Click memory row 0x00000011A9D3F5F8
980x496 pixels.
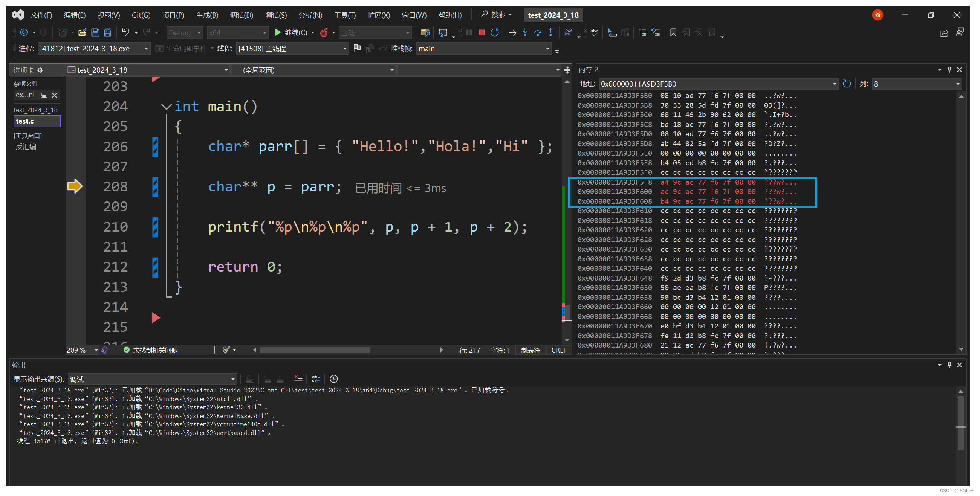point(687,182)
